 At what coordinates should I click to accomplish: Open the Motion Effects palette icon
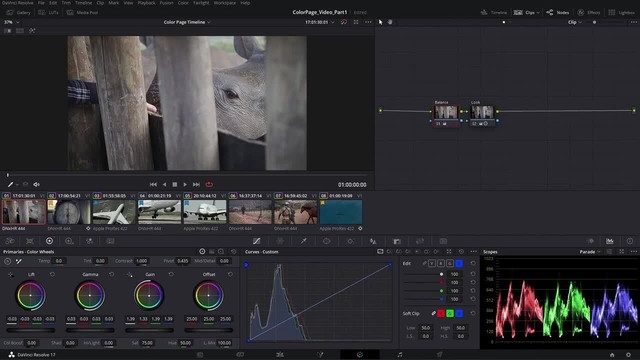(110, 241)
